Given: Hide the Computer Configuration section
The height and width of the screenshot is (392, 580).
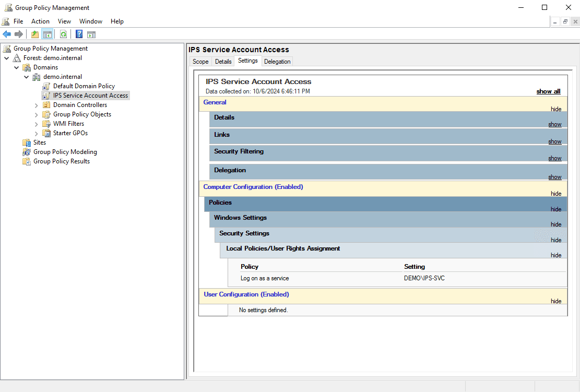Looking at the screenshot, I should [555, 194].
